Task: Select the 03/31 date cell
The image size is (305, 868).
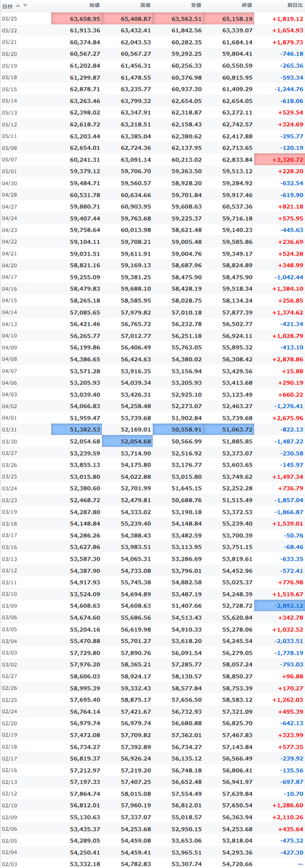Action: pos(9,429)
